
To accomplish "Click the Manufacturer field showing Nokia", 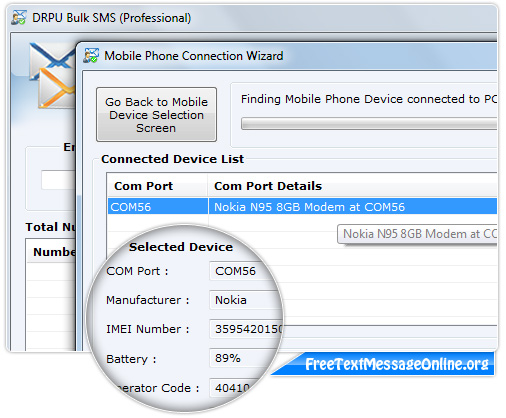I will [x=246, y=300].
